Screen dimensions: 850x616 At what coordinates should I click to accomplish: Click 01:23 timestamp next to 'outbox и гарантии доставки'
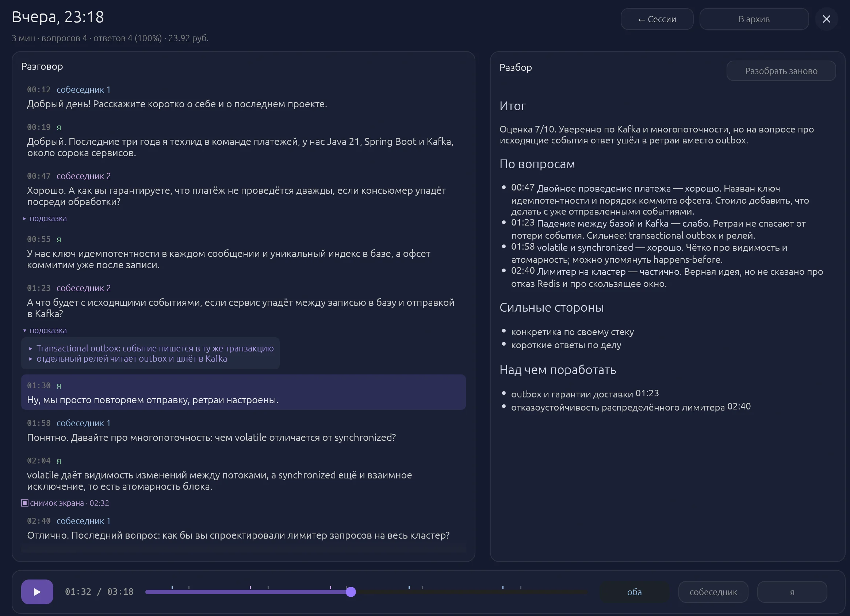[x=647, y=393]
